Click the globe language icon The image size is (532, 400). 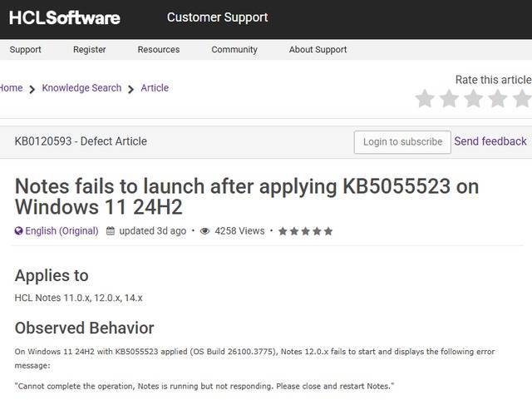click(x=18, y=231)
